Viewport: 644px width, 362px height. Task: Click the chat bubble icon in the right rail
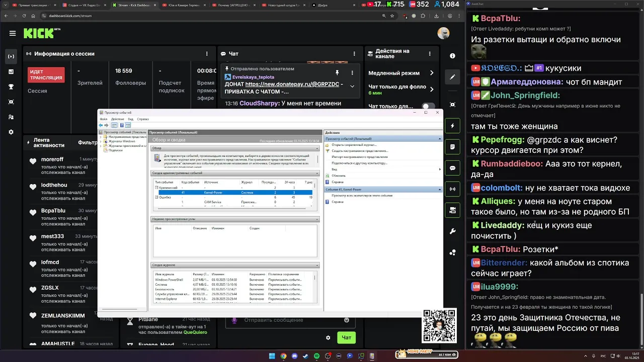tap(452, 168)
